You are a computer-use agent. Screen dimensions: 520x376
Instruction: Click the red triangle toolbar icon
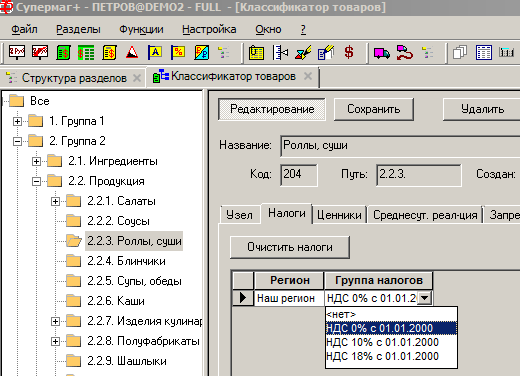(132, 53)
